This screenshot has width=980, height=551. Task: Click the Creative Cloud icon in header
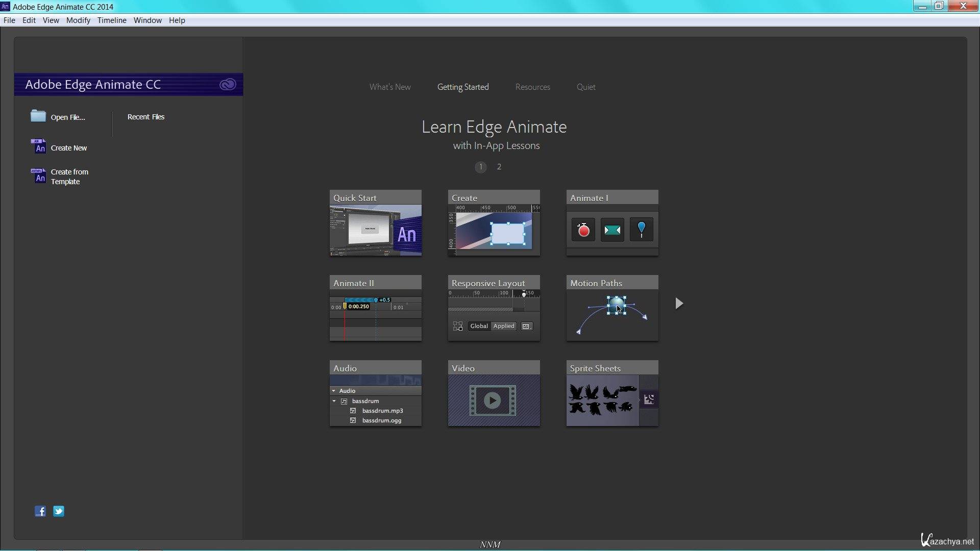[228, 84]
